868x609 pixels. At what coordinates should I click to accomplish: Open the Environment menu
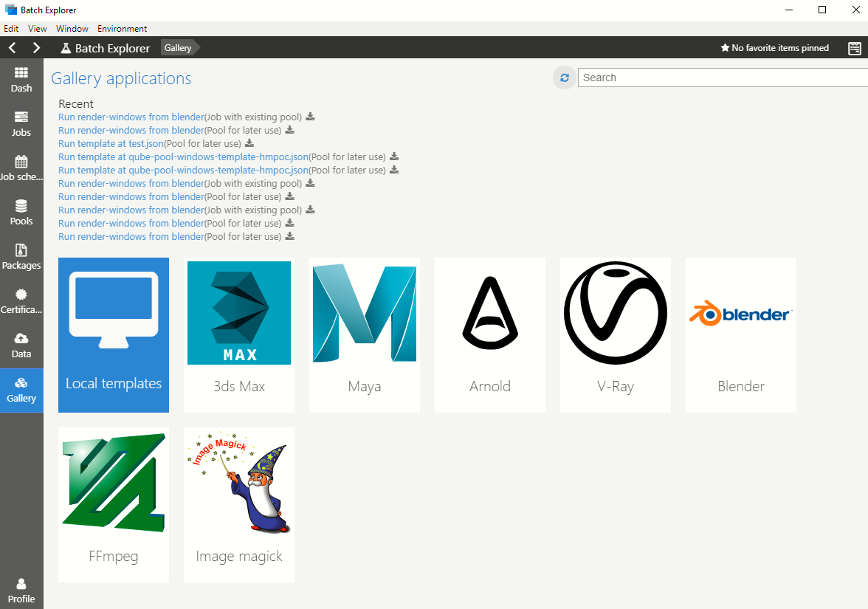coord(123,29)
